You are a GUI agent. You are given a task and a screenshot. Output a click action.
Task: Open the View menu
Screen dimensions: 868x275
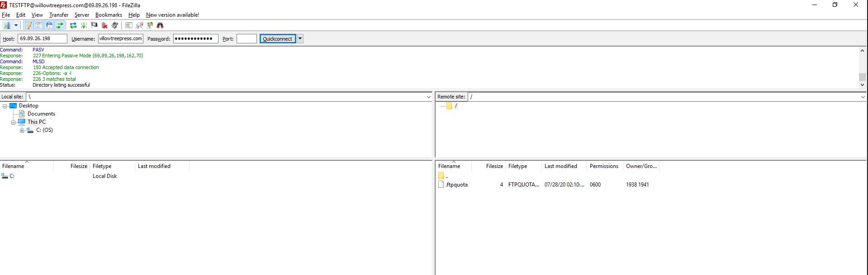click(37, 15)
